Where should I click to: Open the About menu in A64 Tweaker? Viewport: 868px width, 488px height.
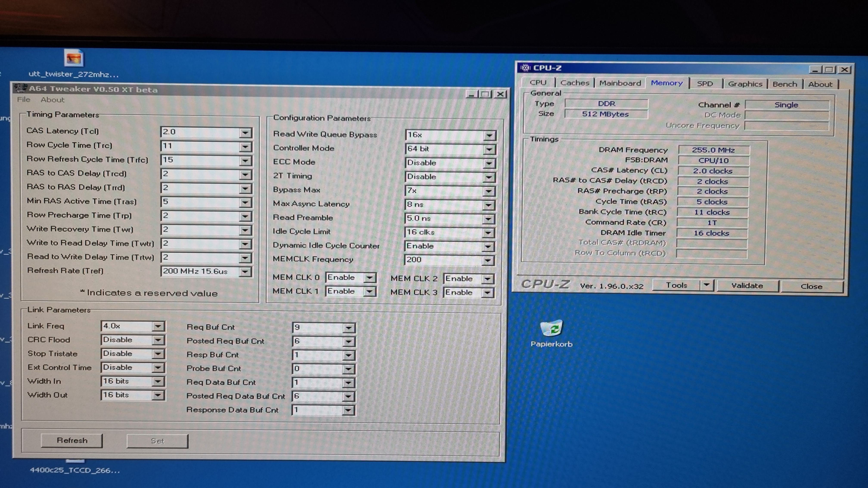(52, 100)
